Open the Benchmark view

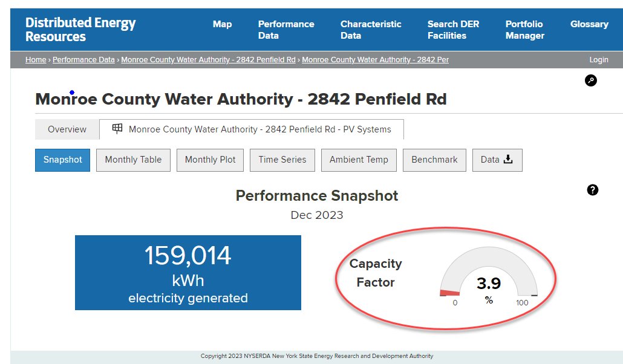tap(434, 160)
